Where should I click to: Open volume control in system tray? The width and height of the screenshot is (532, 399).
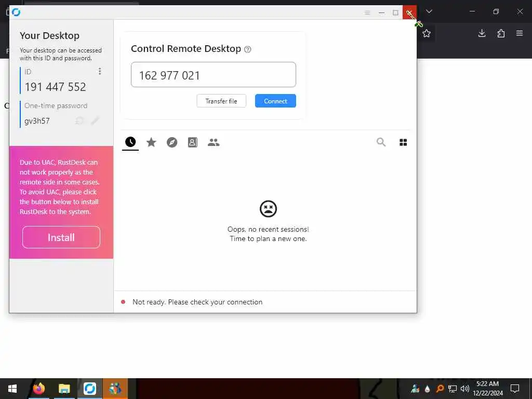pyautogui.click(x=465, y=389)
